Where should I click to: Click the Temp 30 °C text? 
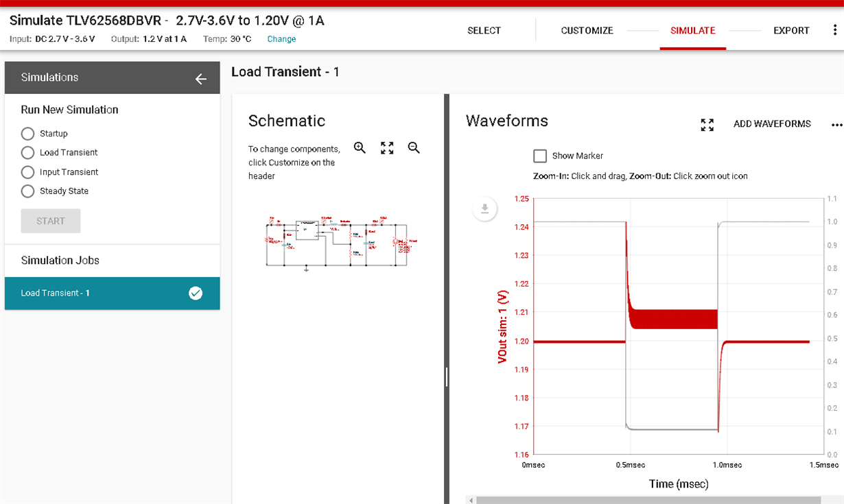click(x=227, y=39)
